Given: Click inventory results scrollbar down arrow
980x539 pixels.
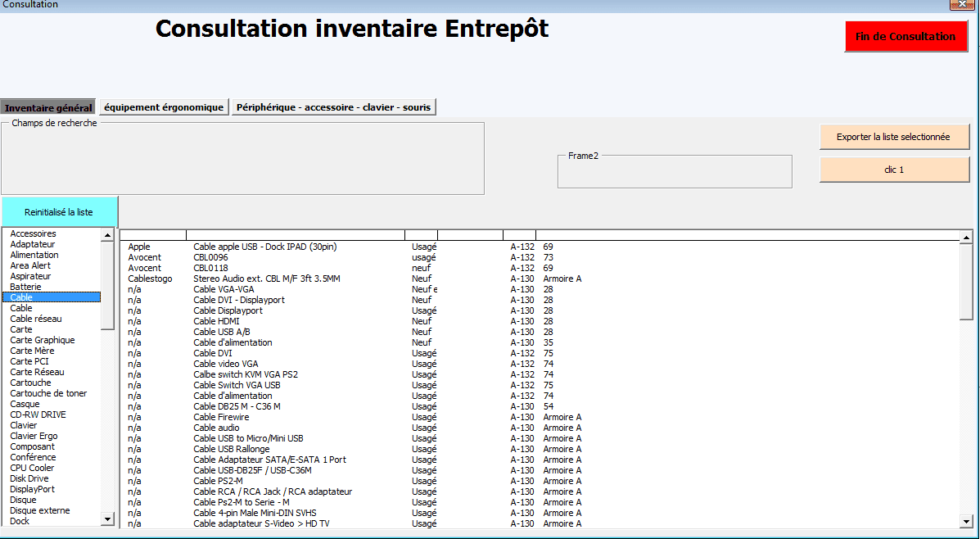Looking at the screenshot, I should (966, 520).
